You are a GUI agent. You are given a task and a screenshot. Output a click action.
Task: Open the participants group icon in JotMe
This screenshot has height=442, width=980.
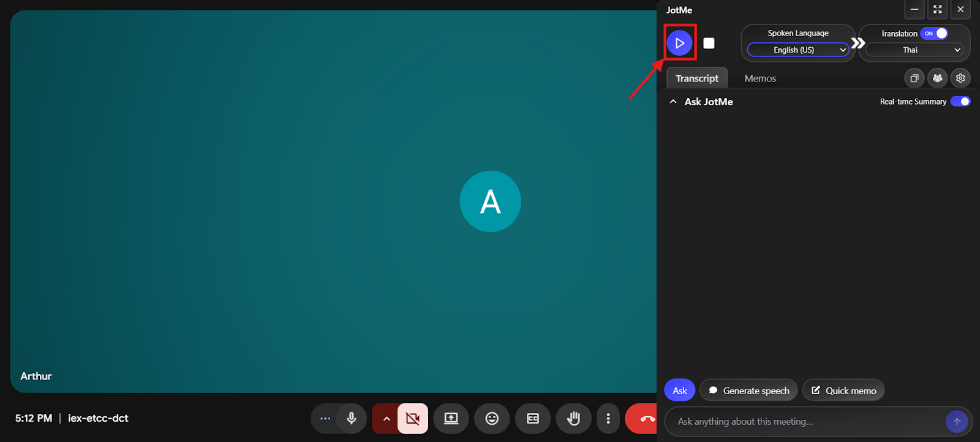938,78
